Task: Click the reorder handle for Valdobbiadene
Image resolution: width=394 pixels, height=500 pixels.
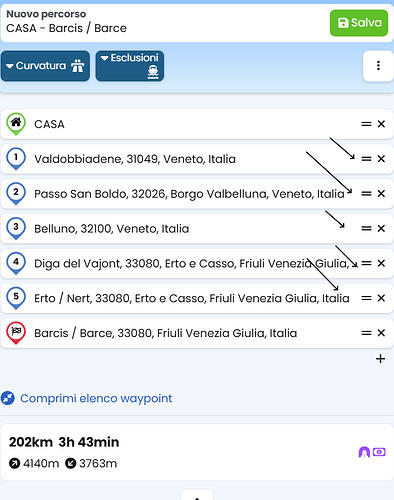Action: tap(366, 159)
